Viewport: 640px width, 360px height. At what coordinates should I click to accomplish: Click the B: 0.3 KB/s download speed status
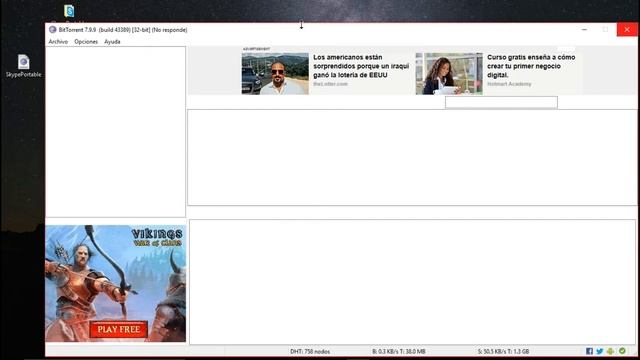(x=399, y=351)
